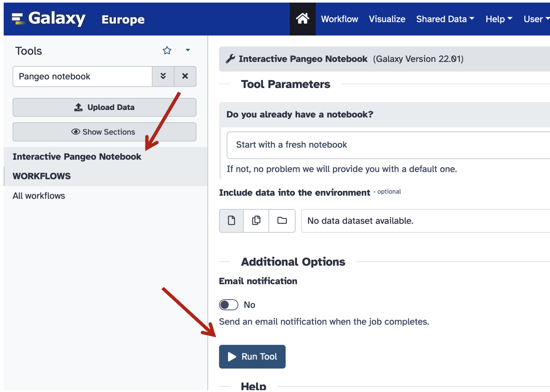Select dataset collection folder icon

pos(282,221)
